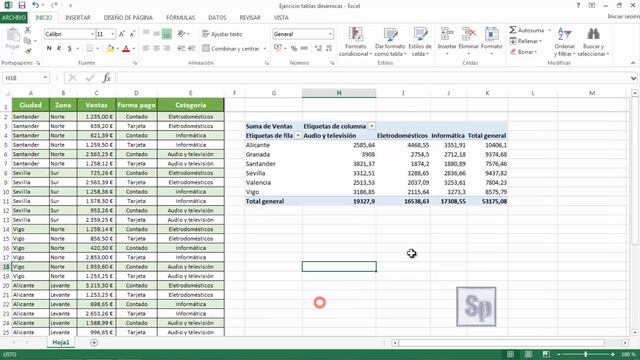This screenshot has height=360, width=640.
Task: Click Ordenar y filtrar icon
Action: [564, 34]
